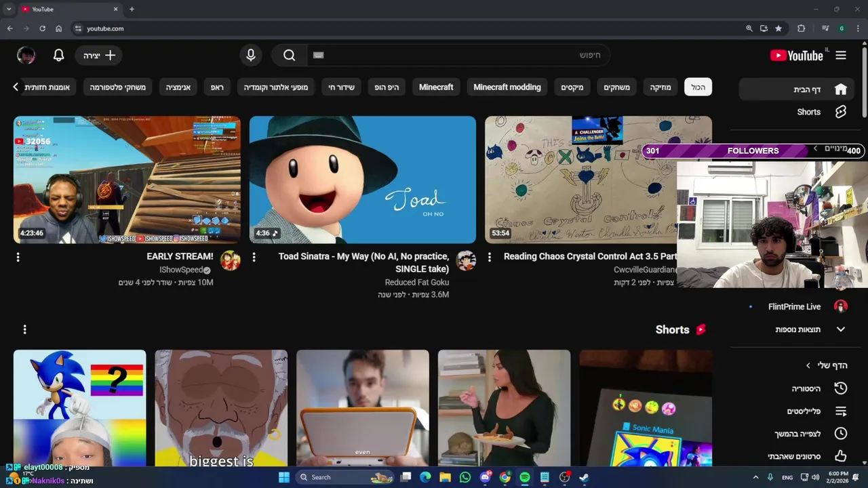Screen dimensions: 868x488
Task: Open the Windows Start menu
Action: pyautogui.click(x=284, y=477)
